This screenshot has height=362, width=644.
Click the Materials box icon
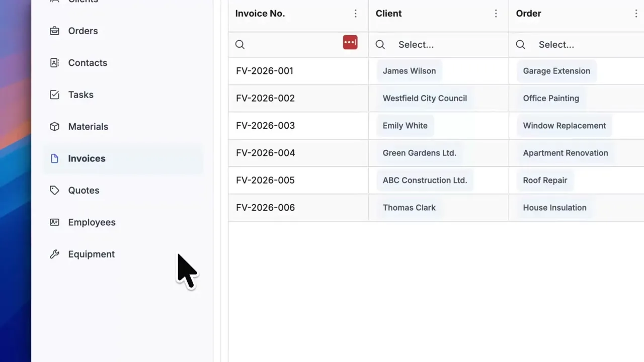(54, 127)
